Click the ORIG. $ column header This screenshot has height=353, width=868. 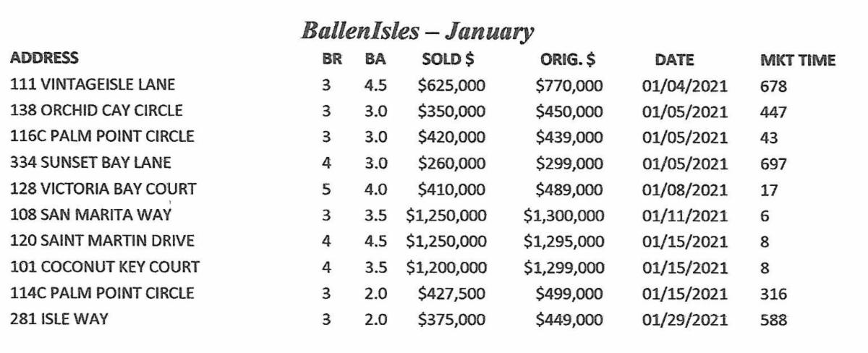(568, 59)
